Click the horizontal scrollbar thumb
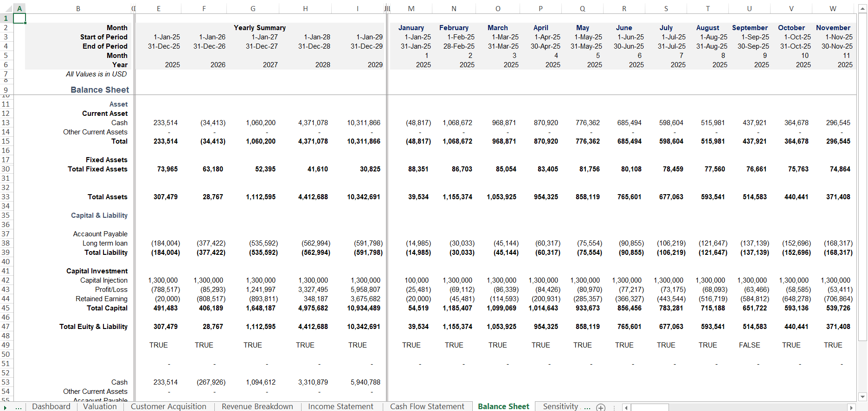This screenshot has height=411, width=868. [x=649, y=407]
